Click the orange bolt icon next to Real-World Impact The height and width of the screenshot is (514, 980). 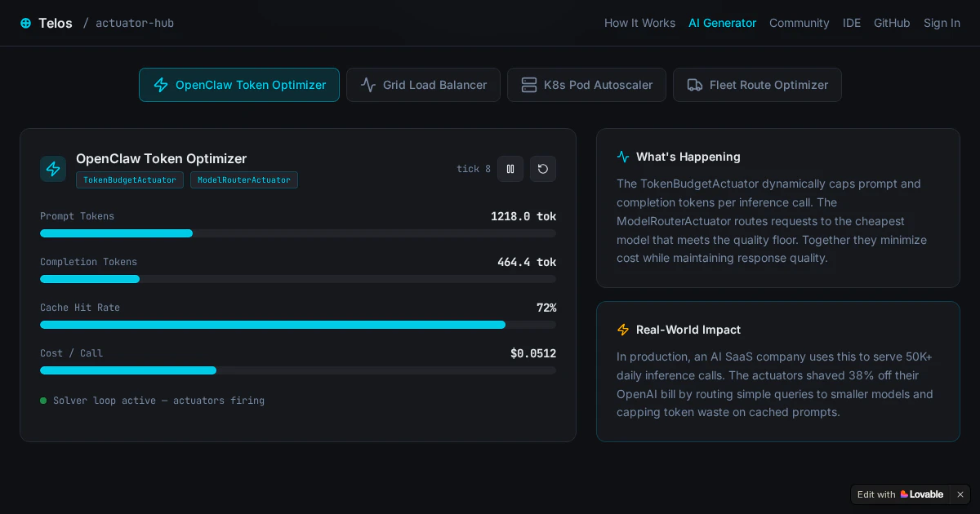click(623, 330)
